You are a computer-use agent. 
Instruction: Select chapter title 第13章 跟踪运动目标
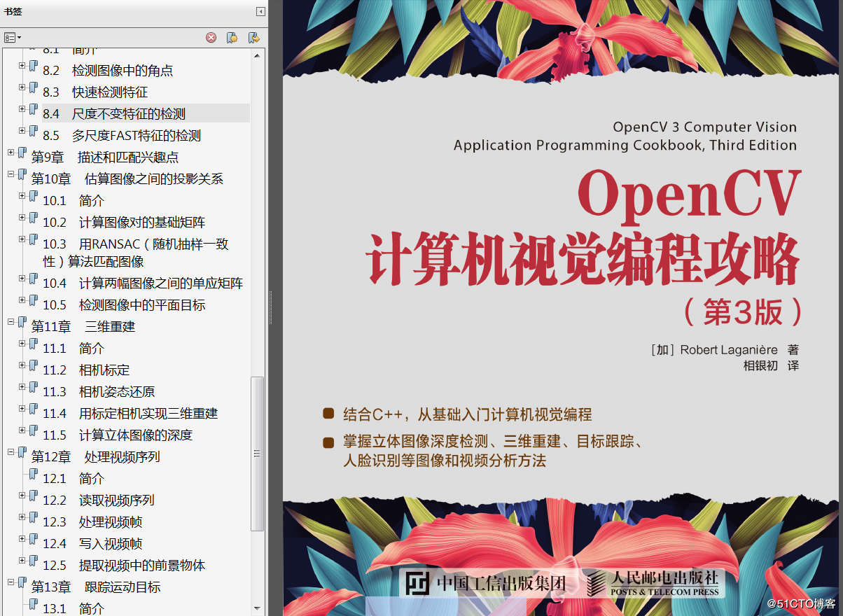96,587
